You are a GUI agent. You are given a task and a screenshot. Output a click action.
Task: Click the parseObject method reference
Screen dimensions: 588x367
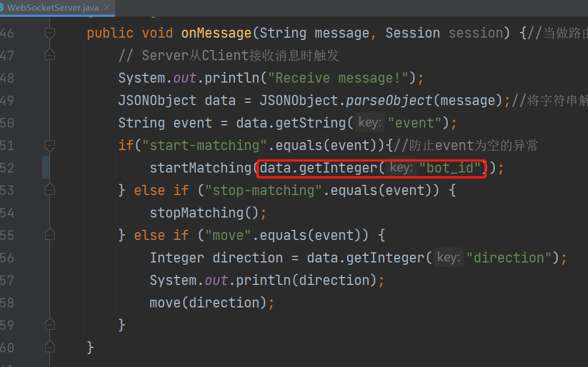click(x=389, y=101)
